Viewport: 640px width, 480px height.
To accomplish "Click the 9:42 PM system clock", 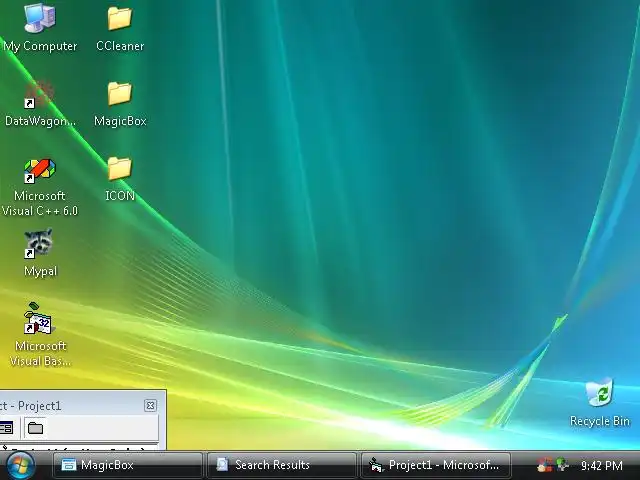I will click(602, 466).
